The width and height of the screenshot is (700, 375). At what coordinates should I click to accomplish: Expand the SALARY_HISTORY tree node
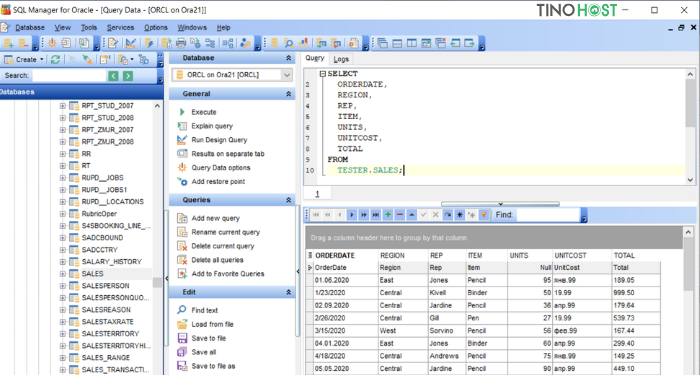(x=62, y=262)
